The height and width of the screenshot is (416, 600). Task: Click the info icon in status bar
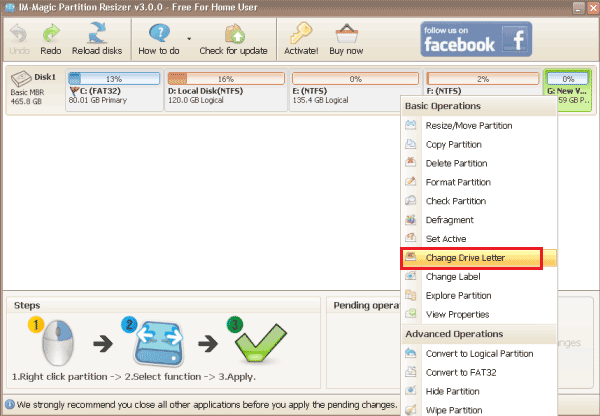pyautogui.click(x=10, y=405)
